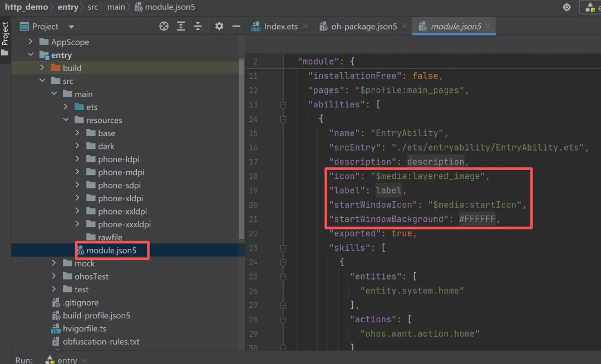Switch to the Index.ets editor tab
Screen dimensions: 601x364
(x=275, y=27)
